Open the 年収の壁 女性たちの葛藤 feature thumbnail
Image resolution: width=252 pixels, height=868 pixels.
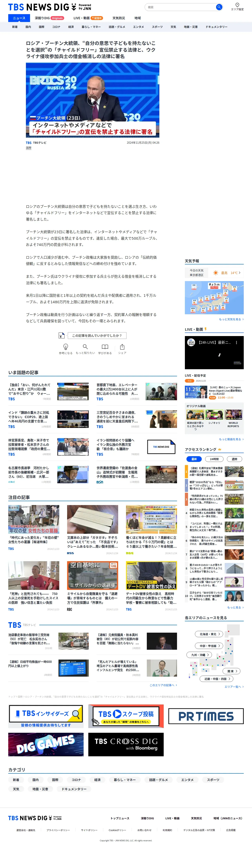34,519
